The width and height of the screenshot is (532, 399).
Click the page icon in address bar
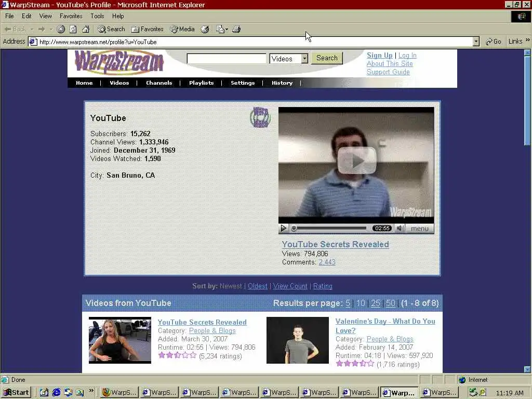pos(33,42)
